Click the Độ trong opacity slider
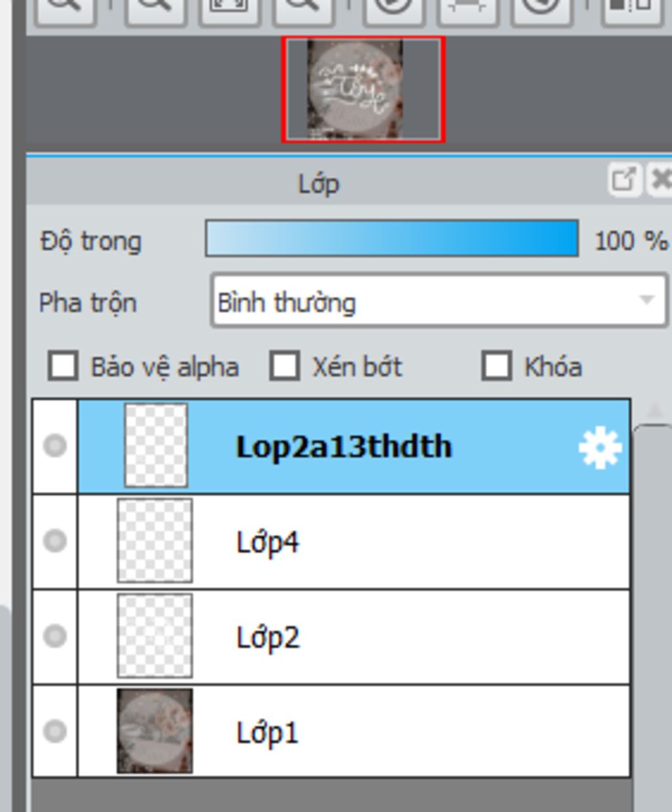The width and height of the screenshot is (672, 812). tap(392, 239)
